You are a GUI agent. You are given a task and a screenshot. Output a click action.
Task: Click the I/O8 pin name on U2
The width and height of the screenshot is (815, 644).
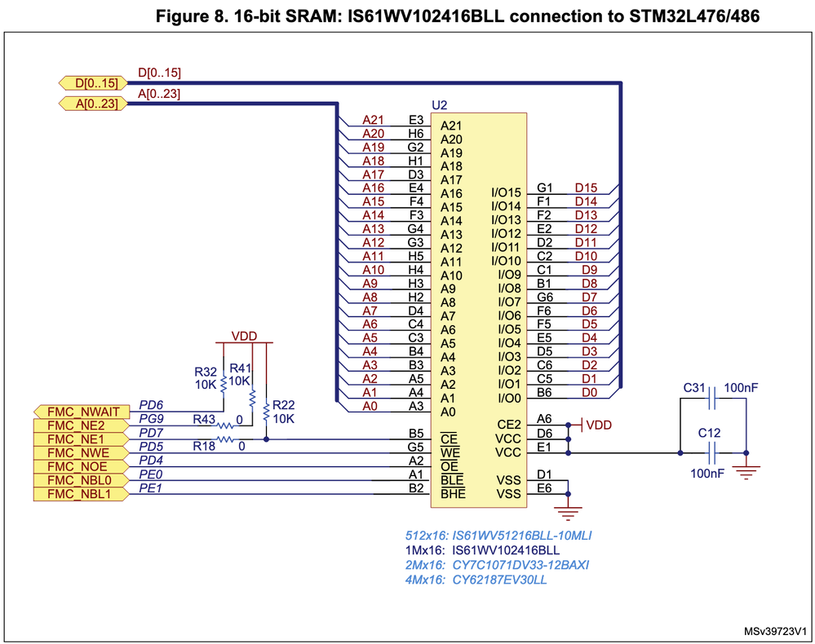509,289
